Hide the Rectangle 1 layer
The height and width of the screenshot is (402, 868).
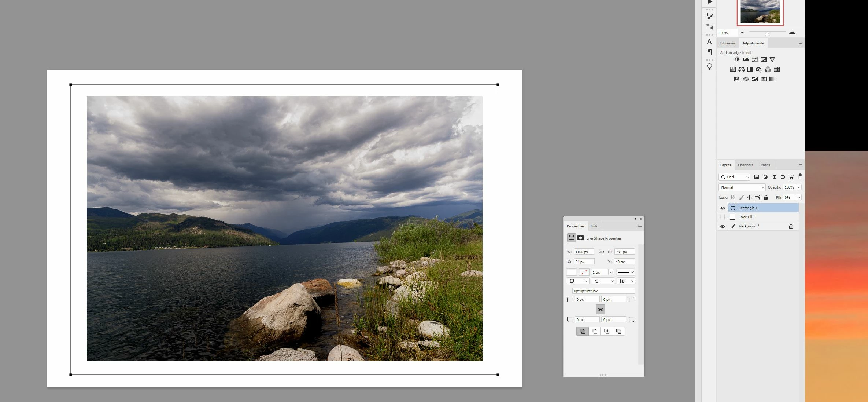pos(723,208)
